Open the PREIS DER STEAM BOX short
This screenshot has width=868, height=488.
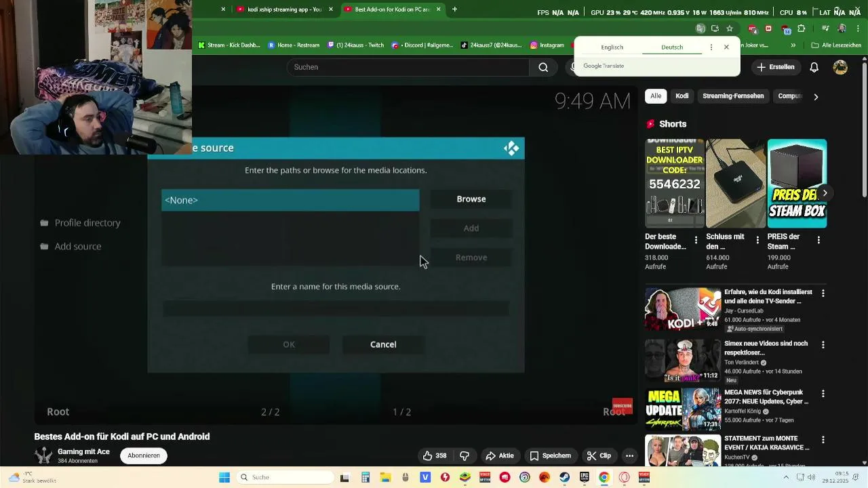(797, 184)
